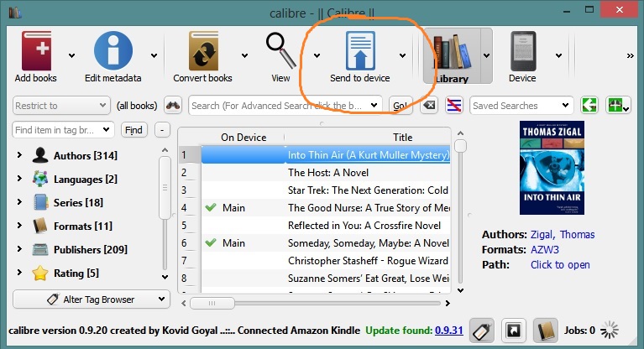Click the Authors person icon
644x349 pixels.
click(x=40, y=155)
